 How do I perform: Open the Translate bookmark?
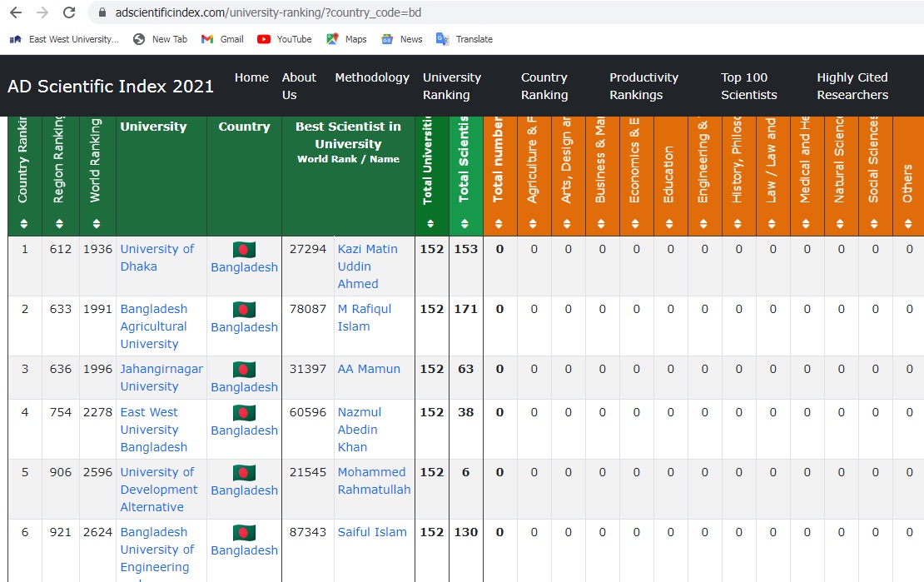point(464,39)
